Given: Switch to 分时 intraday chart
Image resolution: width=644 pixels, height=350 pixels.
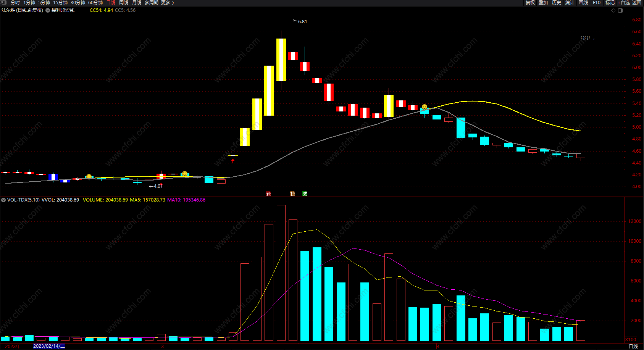Looking at the screenshot, I should pyautogui.click(x=15, y=3).
